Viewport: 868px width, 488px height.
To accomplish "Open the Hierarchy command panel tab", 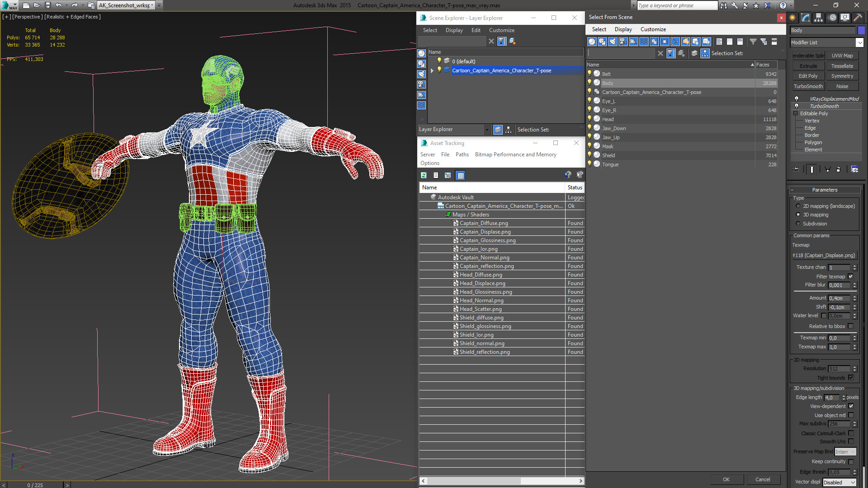I will [819, 18].
